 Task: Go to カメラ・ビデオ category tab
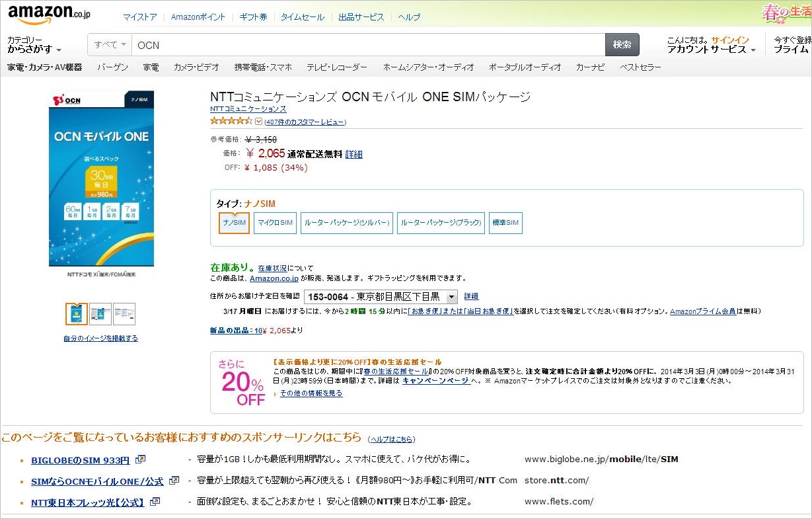pyautogui.click(x=196, y=67)
